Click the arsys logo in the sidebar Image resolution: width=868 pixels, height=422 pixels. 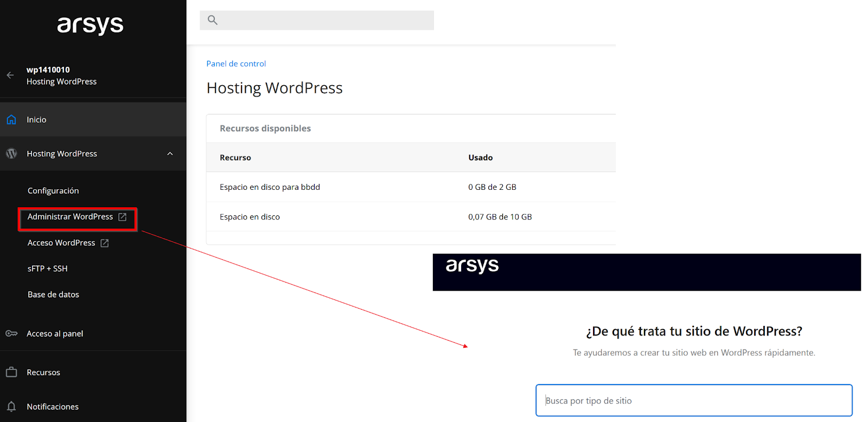click(91, 25)
